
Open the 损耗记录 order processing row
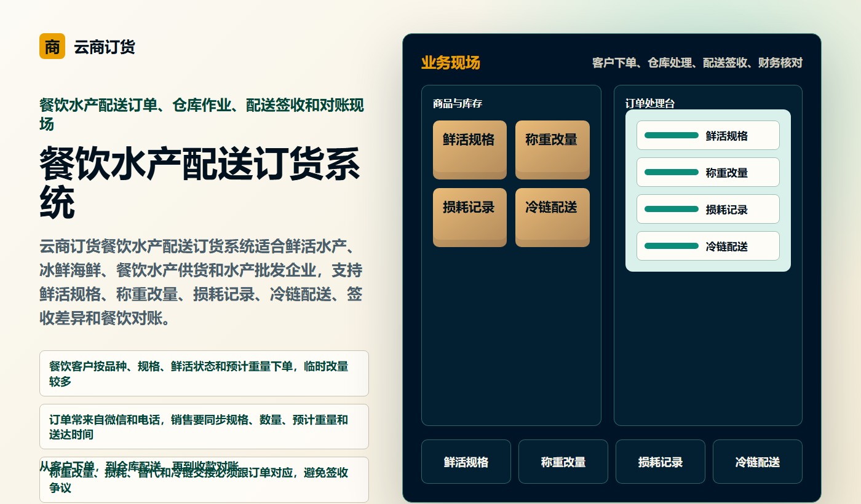point(708,209)
